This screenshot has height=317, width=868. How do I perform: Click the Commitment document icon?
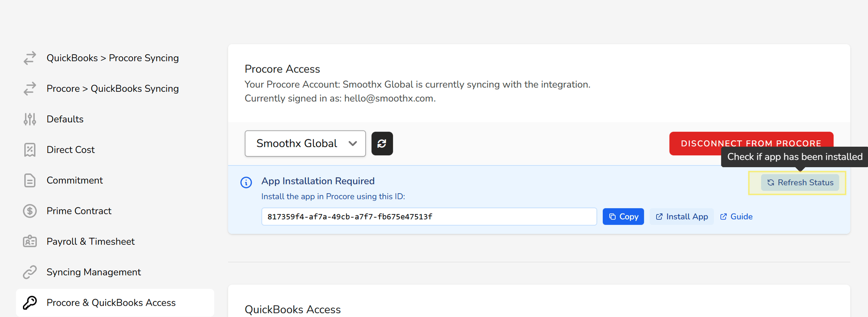tap(30, 181)
